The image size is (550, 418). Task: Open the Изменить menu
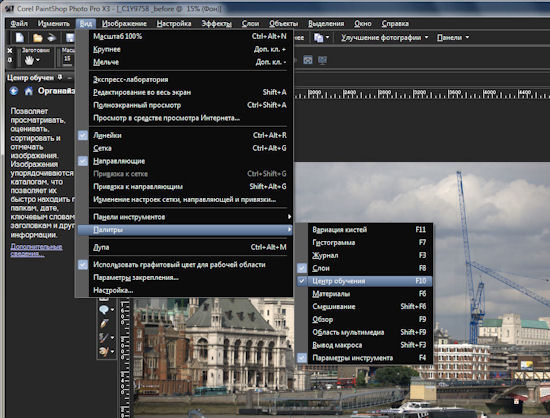pos(54,23)
